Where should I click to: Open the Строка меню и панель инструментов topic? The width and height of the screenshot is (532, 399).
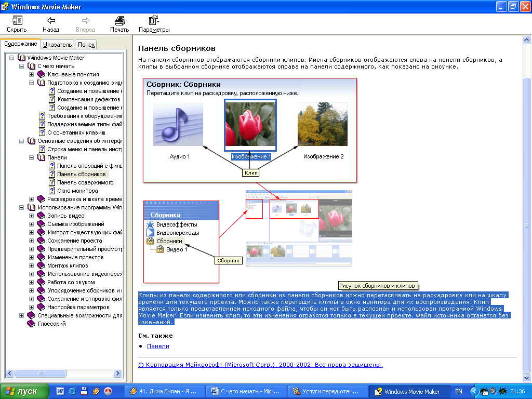[85, 149]
